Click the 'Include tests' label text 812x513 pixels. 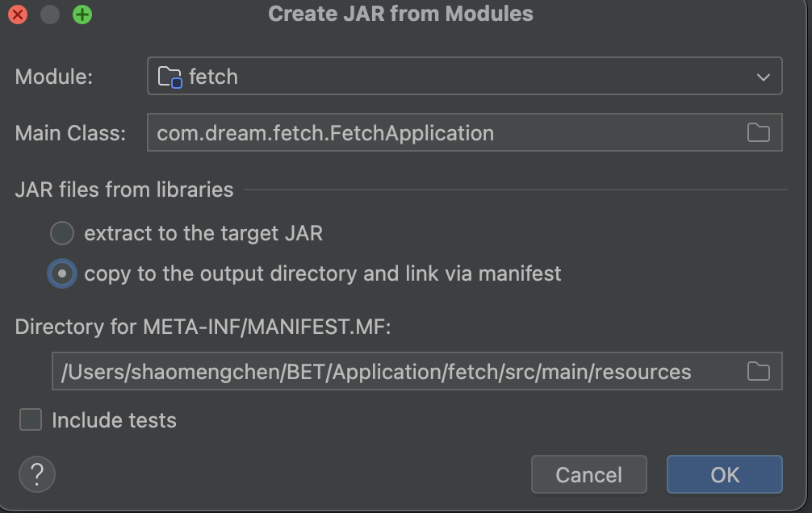point(114,420)
